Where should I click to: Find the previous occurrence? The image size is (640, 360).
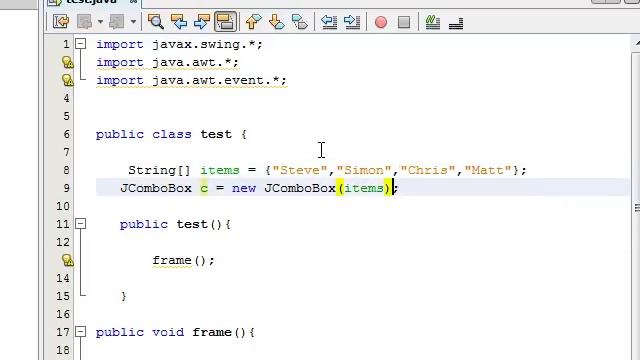click(x=179, y=22)
